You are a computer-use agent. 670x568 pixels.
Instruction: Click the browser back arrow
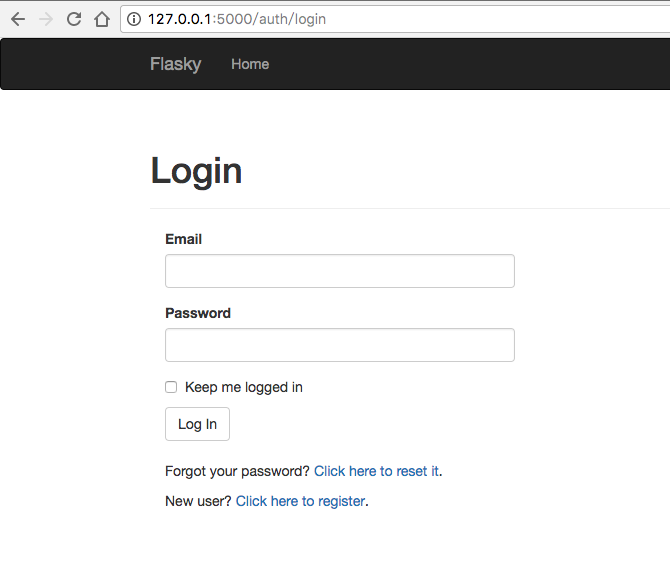(17, 19)
